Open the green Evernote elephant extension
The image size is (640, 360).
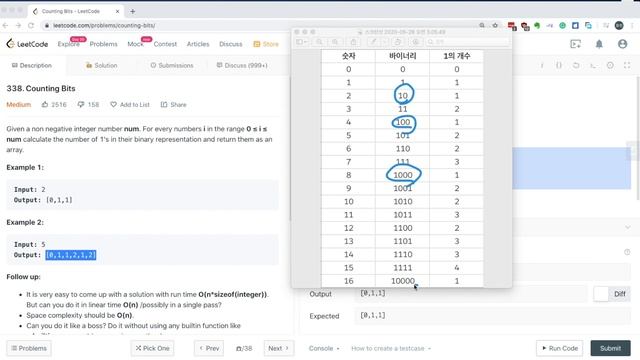coord(537,26)
